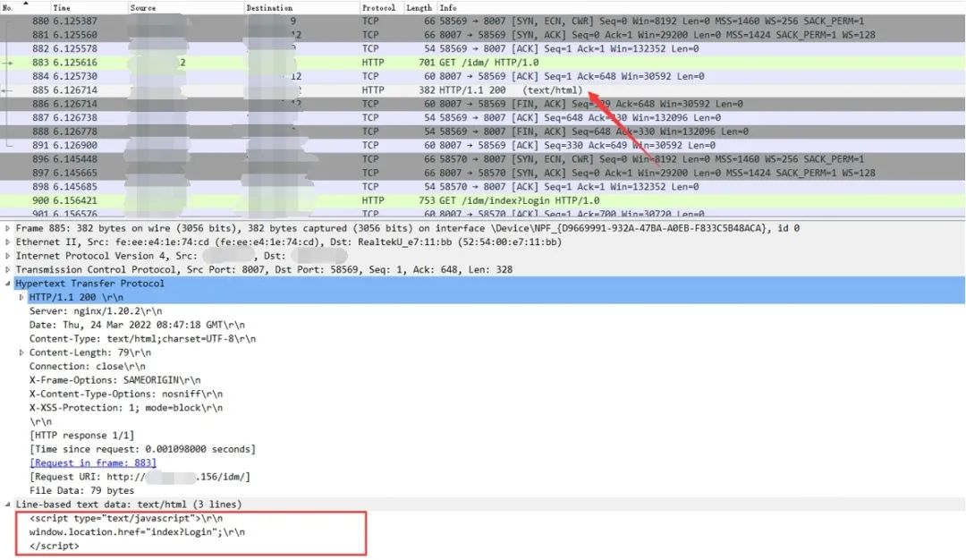The image size is (966, 560).
Task: Select packet 900 GET /idm/index?Login
Action: (x=483, y=200)
